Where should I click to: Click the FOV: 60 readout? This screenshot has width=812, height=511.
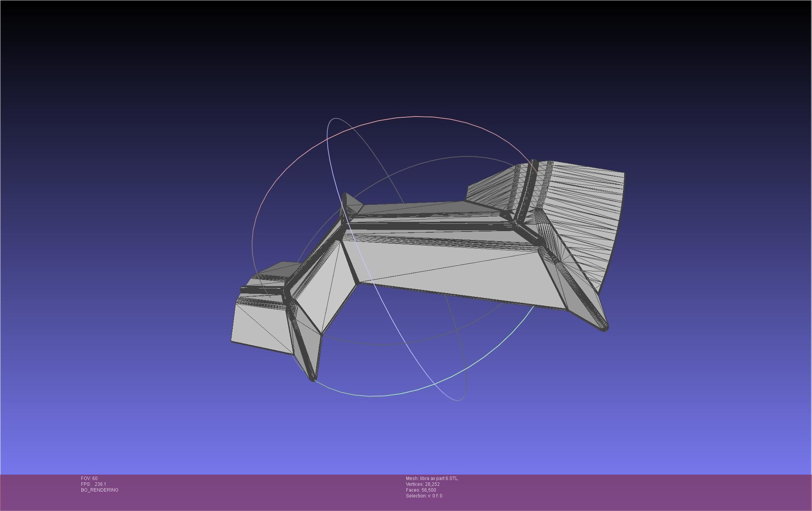[89, 478]
